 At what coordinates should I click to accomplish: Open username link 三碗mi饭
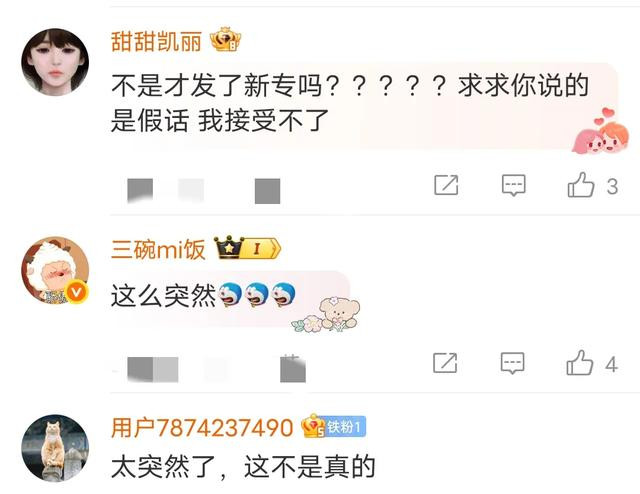click(158, 249)
